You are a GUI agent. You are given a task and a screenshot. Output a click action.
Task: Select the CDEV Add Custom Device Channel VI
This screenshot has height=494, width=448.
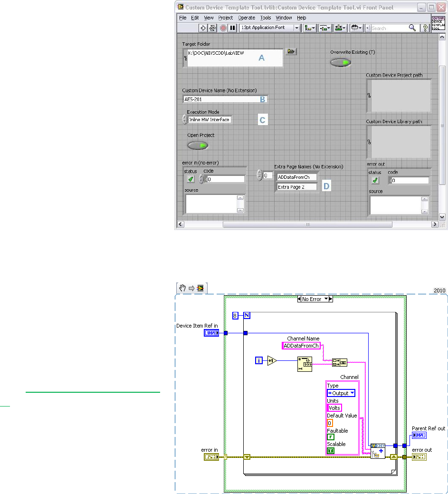click(378, 451)
